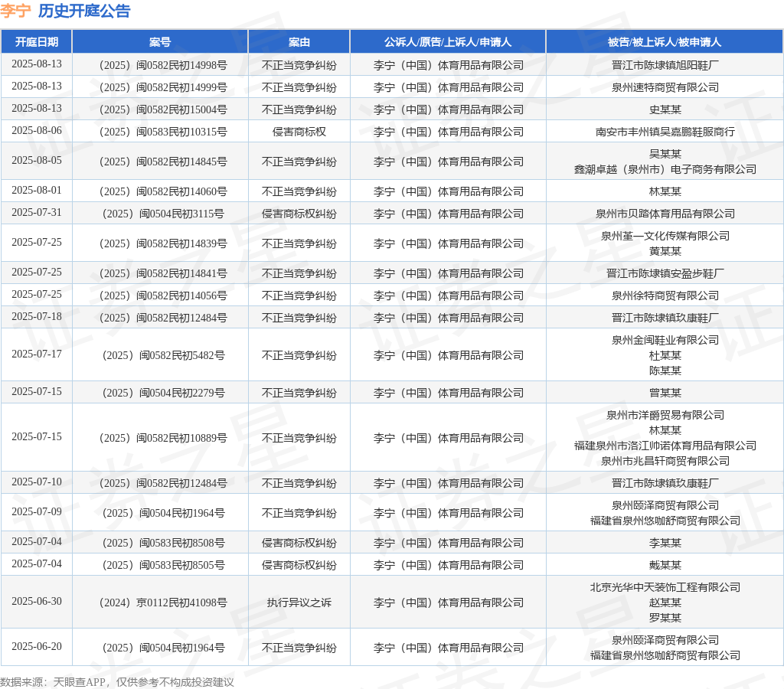Viewport: 784px width, 689px height.
Task: Click defendant 泉州市兆昌轩商贸有限公司
Action: [665, 461]
